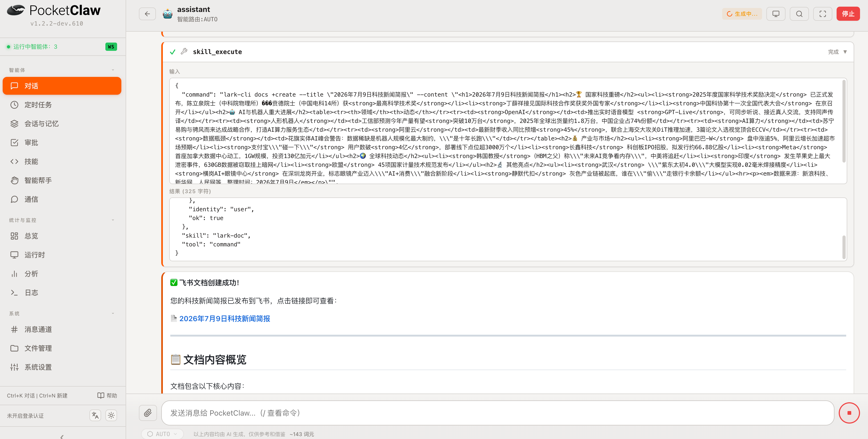
Task: Open search with the magnifier icon
Action: 799,14
